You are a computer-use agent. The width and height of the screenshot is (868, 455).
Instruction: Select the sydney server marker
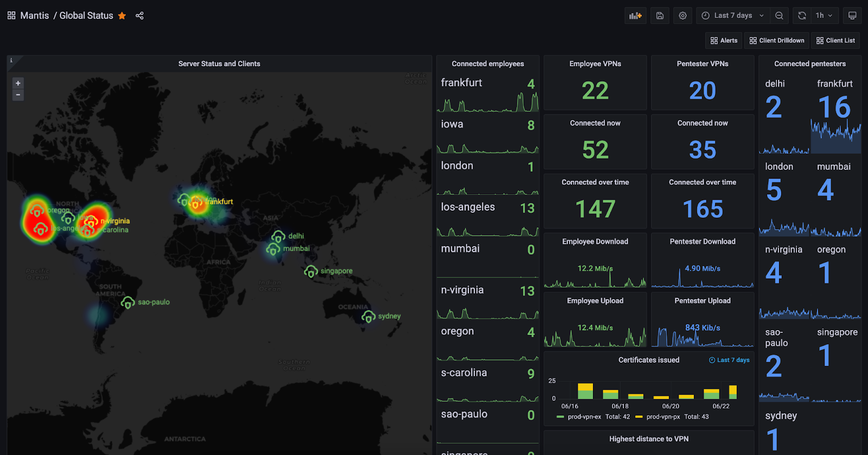[368, 316]
